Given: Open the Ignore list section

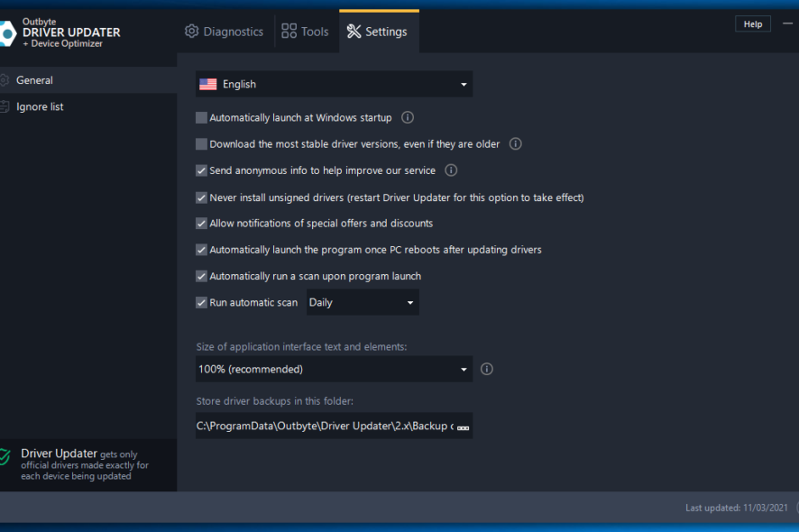Looking at the screenshot, I should pyautogui.click(x=88, y=106).
